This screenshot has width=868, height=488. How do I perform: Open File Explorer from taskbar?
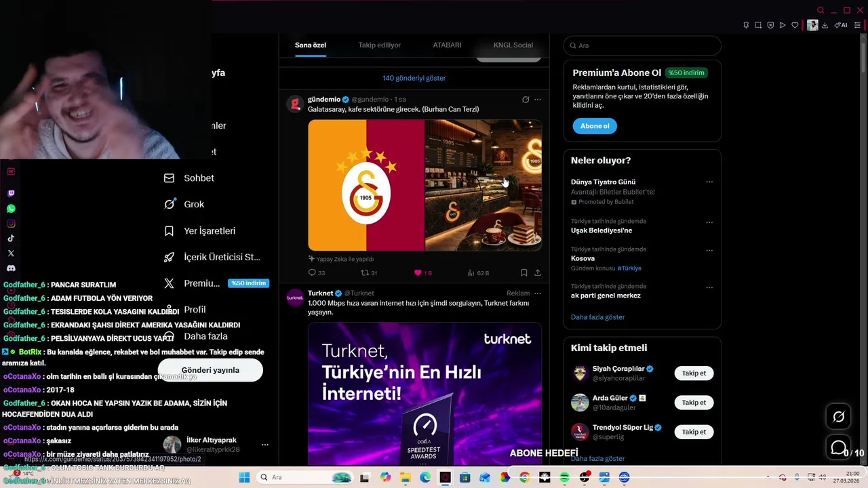pos(405,478)
